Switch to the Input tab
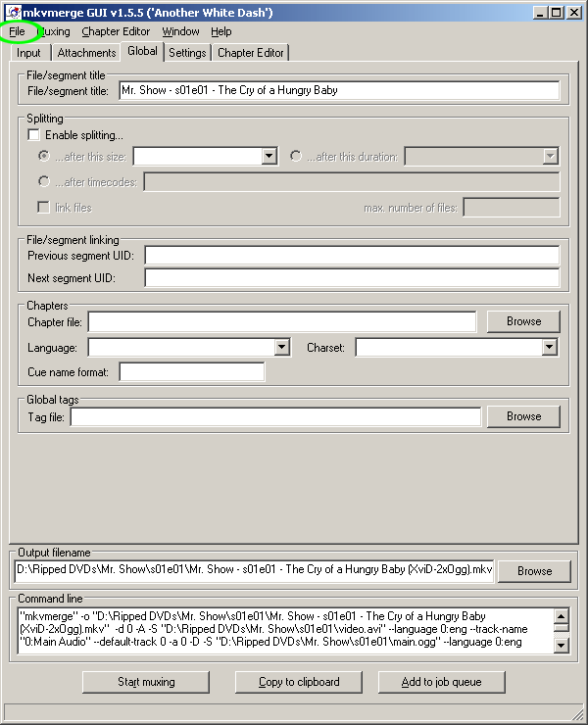Screen dimensions: 588x725 pyautogui.click(x=28, y=53)
